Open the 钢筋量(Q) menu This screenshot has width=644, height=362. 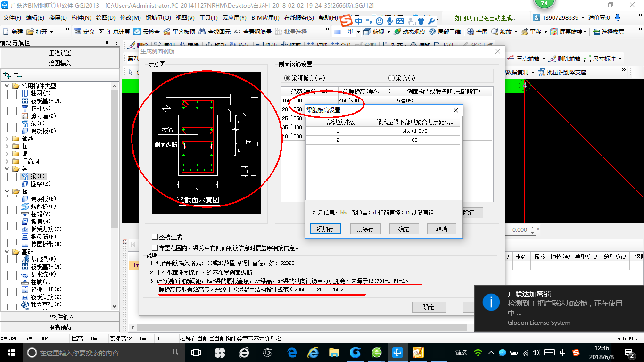(158, 18)
